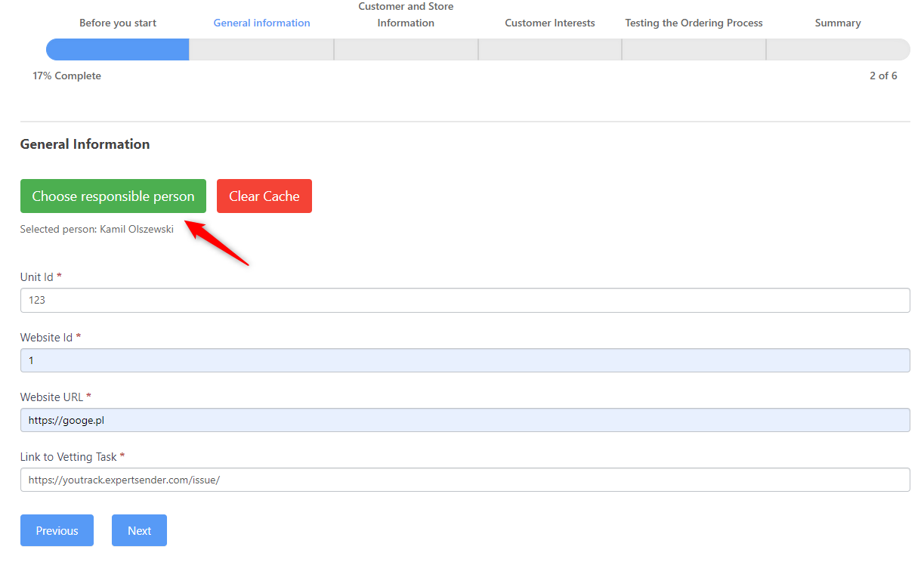Go to the 'Customer Interests' step
The height and width of the screenshot is (562, 924).
tap(549, 23)
